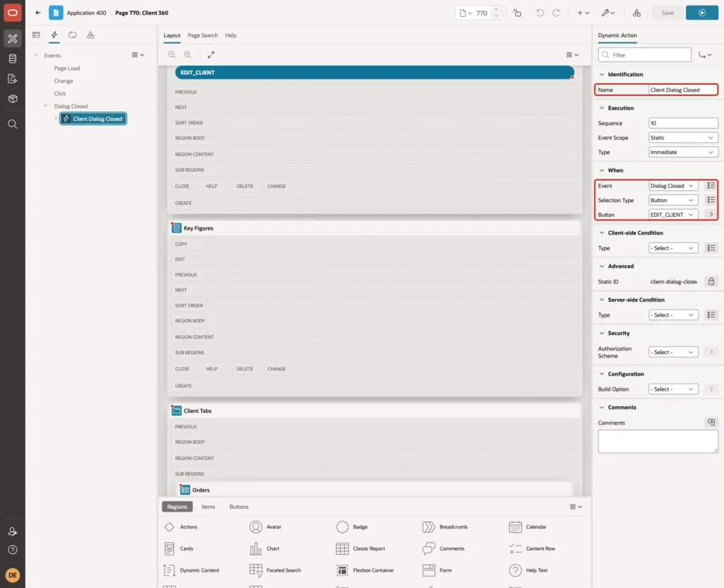Open the Event Scope dropdown
This screenshot has height=588, width=724.
(x=683, y=138)
